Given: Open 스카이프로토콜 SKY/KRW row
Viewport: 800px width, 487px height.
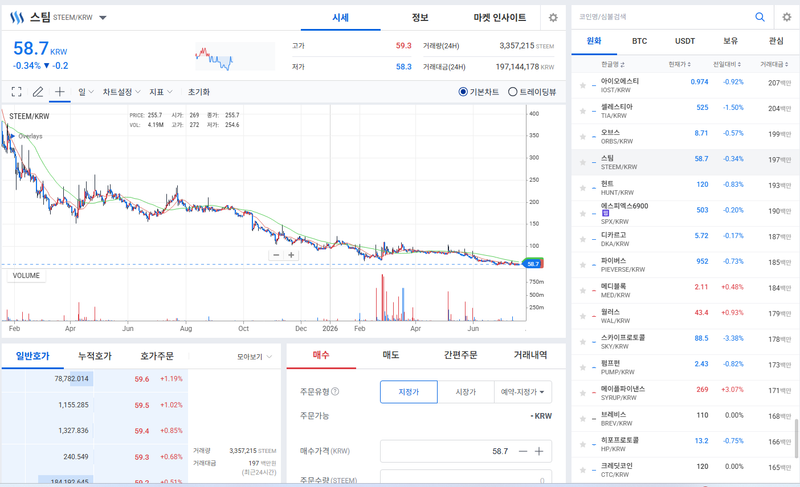Looking at the screenshot, I should click(685, 342).
